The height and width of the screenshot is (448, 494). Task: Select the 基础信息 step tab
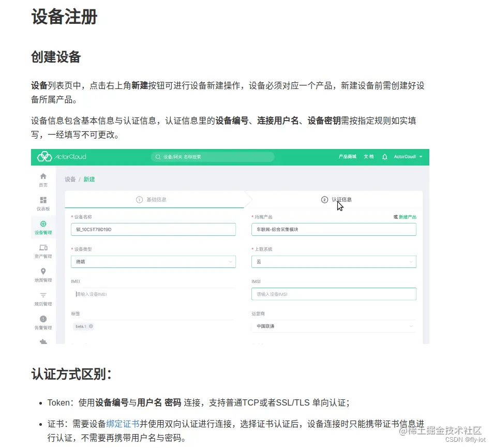tap(155, 200)
